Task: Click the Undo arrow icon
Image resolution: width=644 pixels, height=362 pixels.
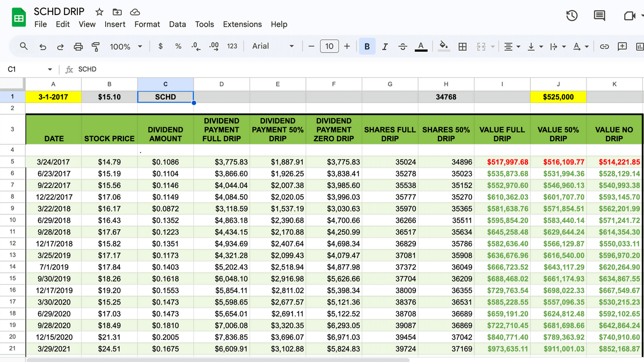Action: pos(43,47)
